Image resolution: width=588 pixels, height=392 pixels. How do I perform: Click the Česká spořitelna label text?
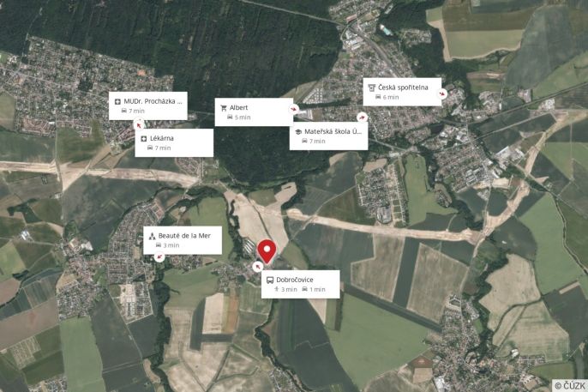403,87
